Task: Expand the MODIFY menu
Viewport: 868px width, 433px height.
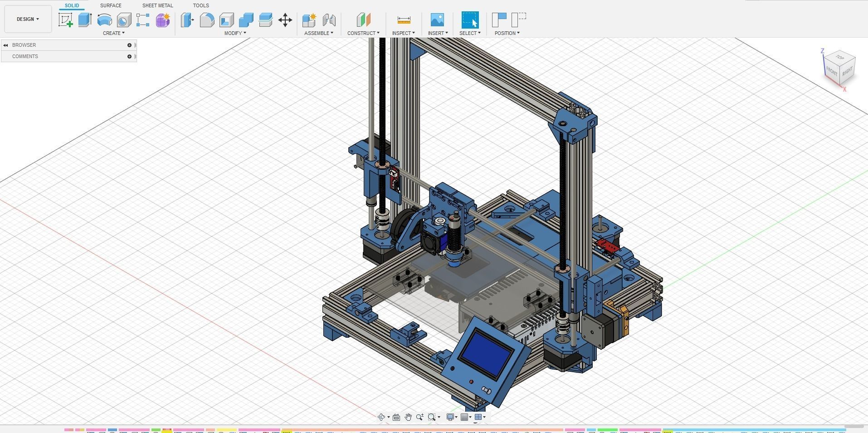Action: [235, 33]
